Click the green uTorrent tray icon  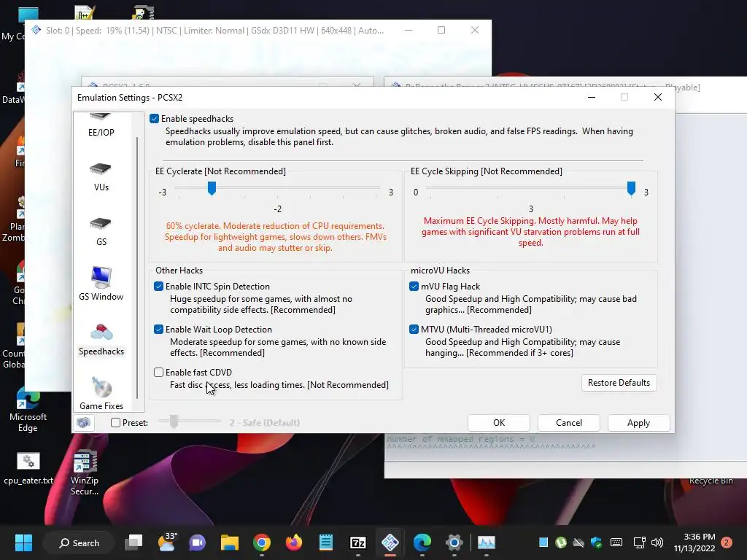pos(561,542)
